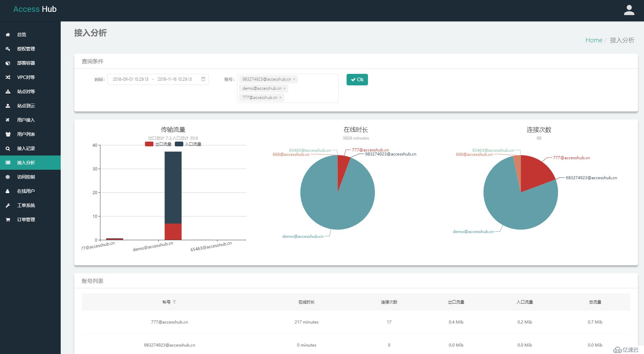The width and height of the screenshot is (644, 354).
Task: Remove the 983274923@accesshub.cn account tag
Action: point(294,79)
